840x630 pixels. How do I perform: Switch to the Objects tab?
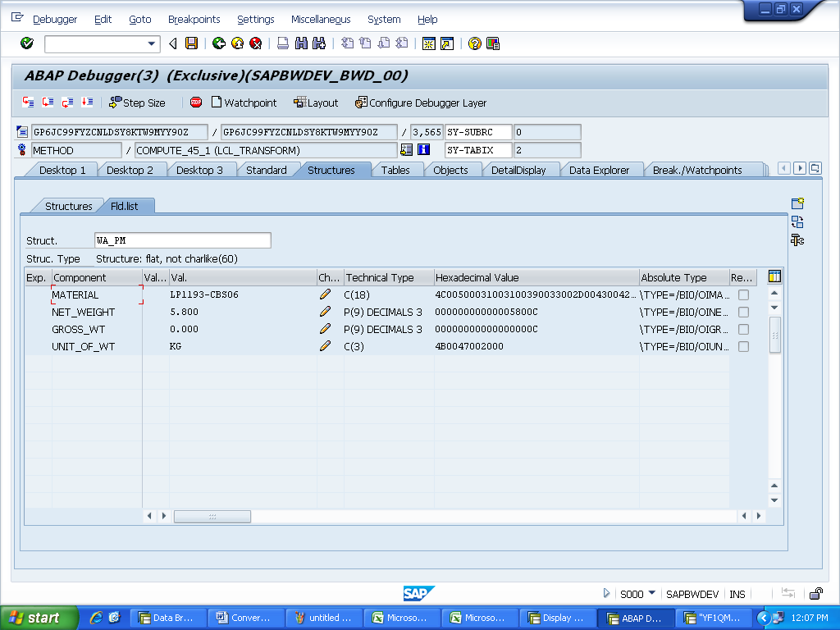[x=450, y=170]
